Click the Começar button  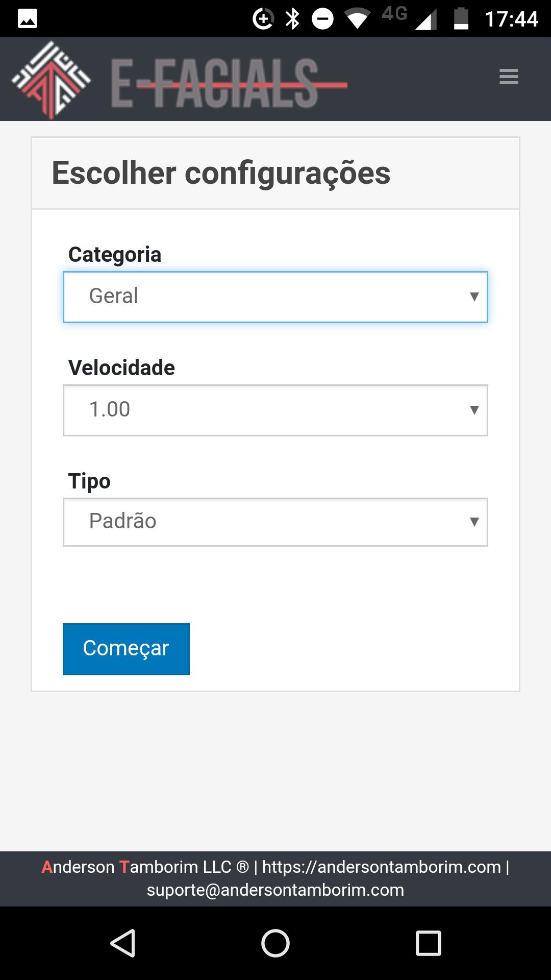(x=126, y=649)
